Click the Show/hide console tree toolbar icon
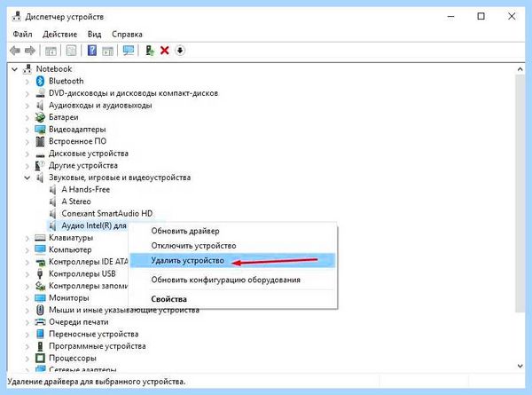Image resolution: width=532 pixels, height=395 pixels. pyautogui.click(x=51, y=51)
